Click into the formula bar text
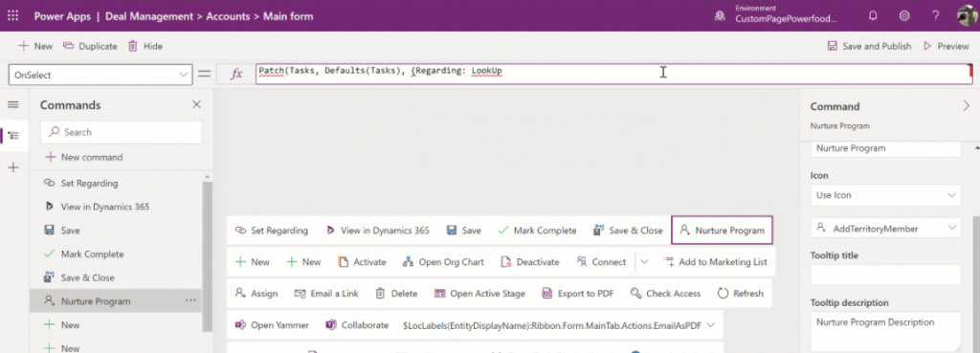 pyautogui.click(x=613, y=73)
